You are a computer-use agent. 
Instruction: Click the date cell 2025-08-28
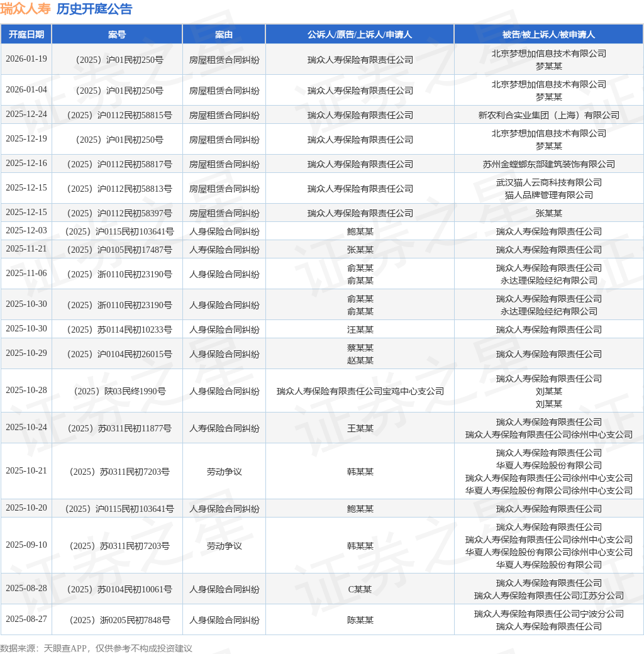pyautogui.click(x=26, y=589)
